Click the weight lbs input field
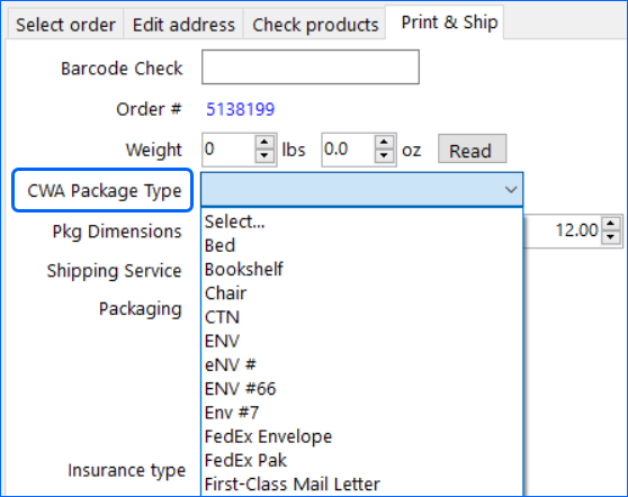 point(228,150)
